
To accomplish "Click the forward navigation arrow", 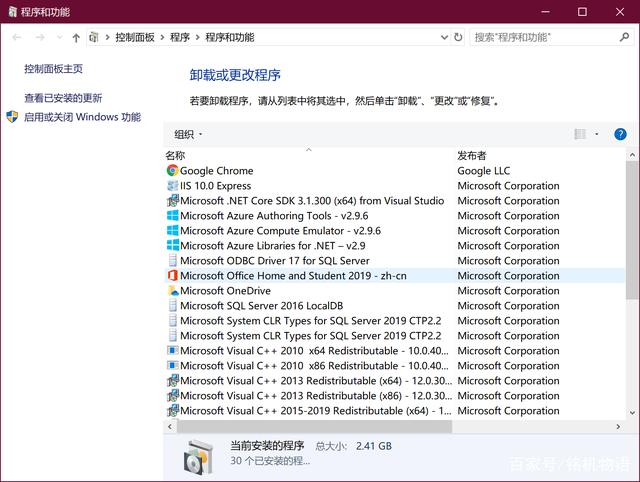I will click(x=40, y=38).
